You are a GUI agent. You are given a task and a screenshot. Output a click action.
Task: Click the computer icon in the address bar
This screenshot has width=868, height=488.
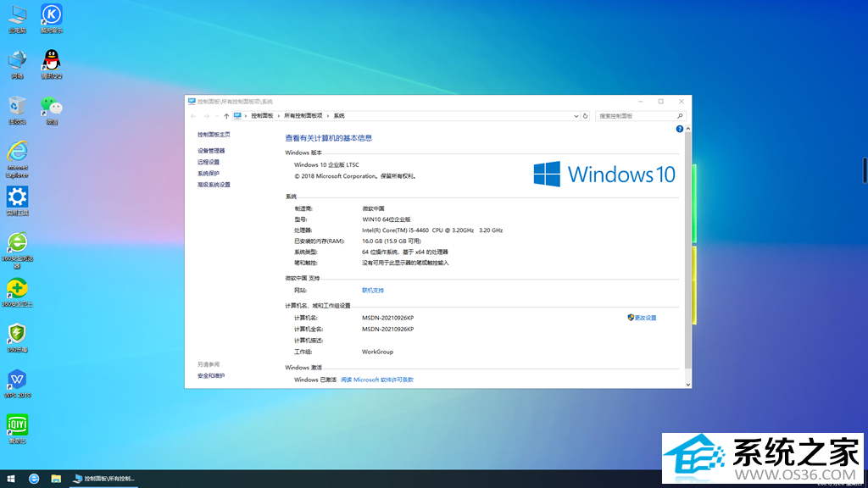coord(237,115)
